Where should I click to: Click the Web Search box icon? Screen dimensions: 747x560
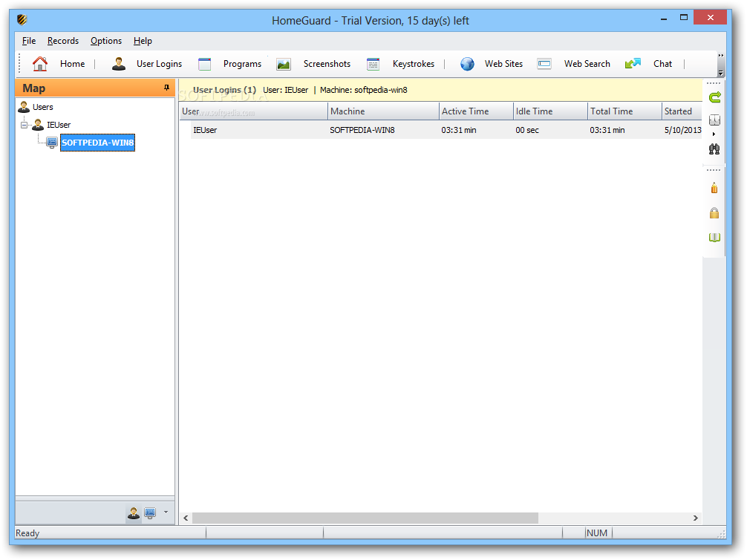544,64
